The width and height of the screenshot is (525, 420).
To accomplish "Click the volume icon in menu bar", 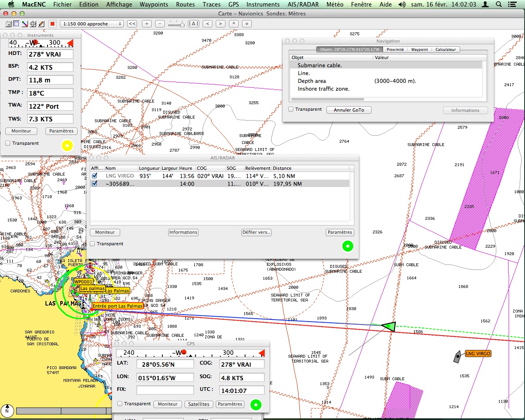I will click(402, 5).
